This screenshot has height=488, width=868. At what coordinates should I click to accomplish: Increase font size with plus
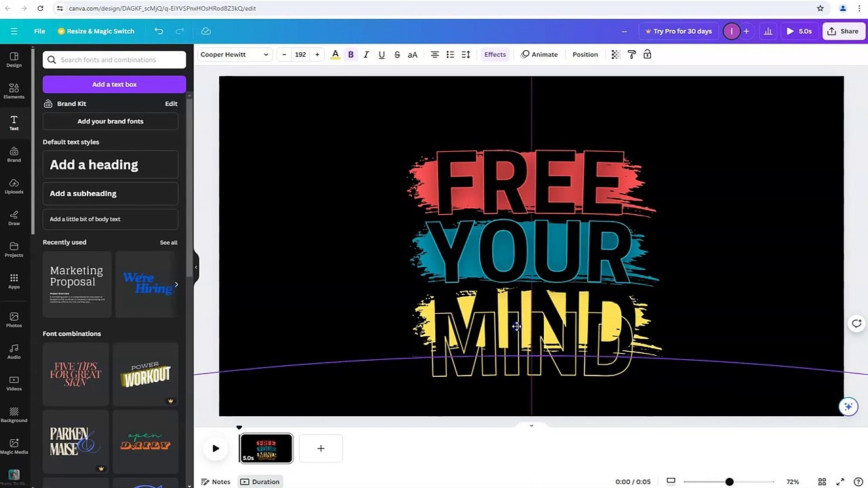(317, 54)
